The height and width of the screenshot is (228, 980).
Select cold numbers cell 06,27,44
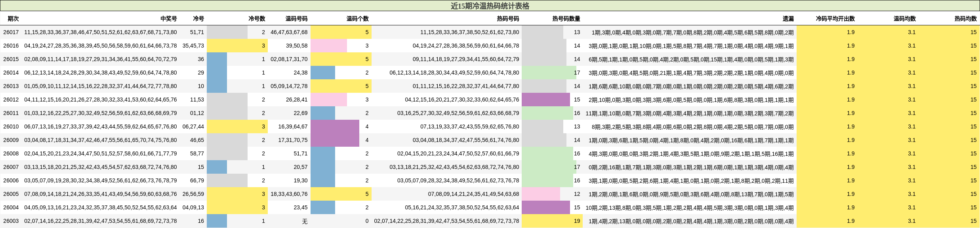pyautogui.click(x=193, y=126)
